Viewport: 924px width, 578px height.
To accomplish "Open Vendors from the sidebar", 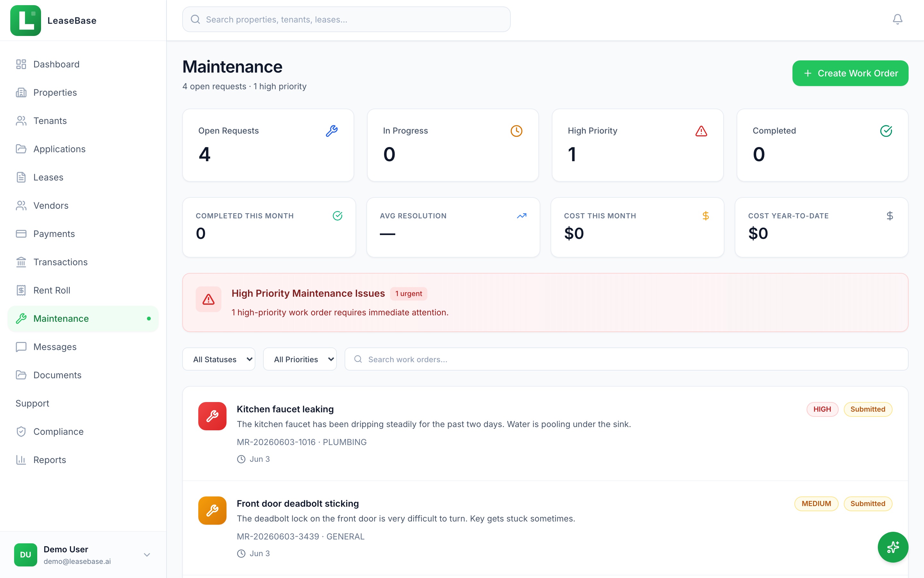I will tap(83, 206).
